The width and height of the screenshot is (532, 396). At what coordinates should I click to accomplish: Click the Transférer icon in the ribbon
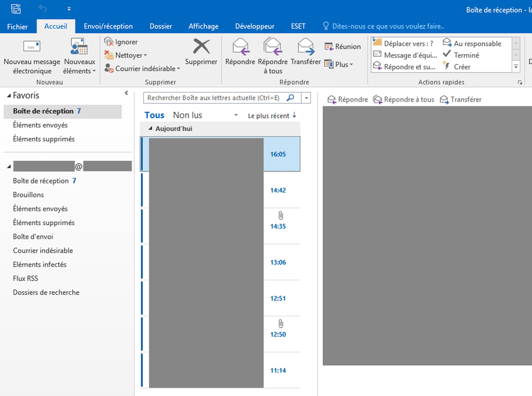pos(306,47)
